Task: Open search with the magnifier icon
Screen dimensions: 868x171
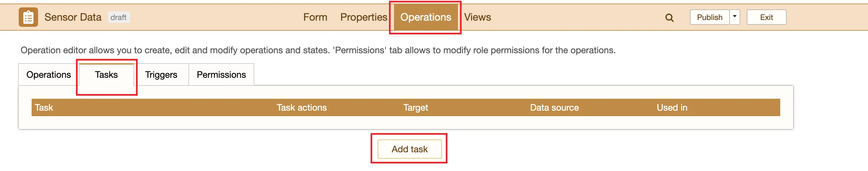Action: click(x=669, y=17)
